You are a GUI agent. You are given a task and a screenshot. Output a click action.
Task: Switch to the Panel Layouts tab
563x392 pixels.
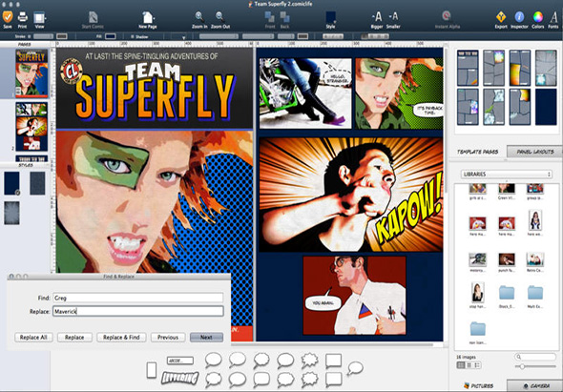[534, 152]
